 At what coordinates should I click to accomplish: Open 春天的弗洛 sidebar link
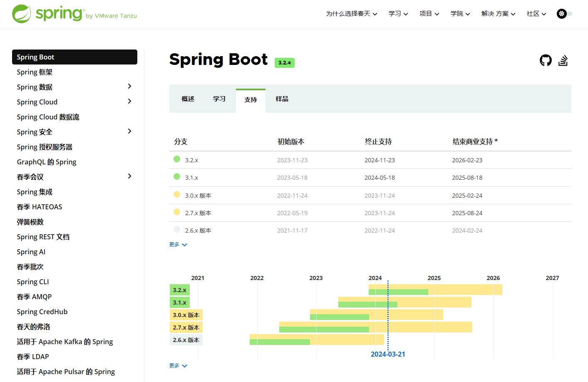(x=33, y=327)
